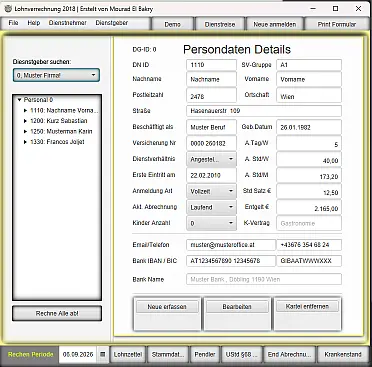Click the Straße field Hasenauerstr 109
This screenshot has width=372, height=367.
[264, 111]
